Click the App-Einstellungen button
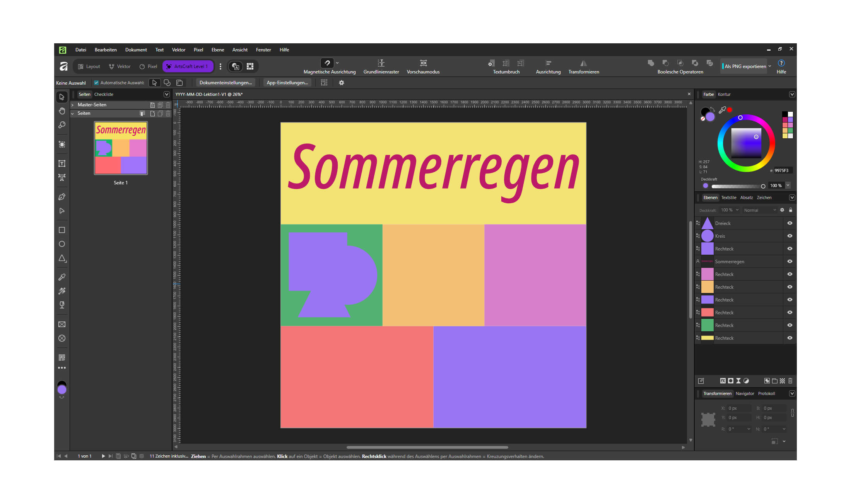This screenshot has height=504, width=851. pos(287,83)
